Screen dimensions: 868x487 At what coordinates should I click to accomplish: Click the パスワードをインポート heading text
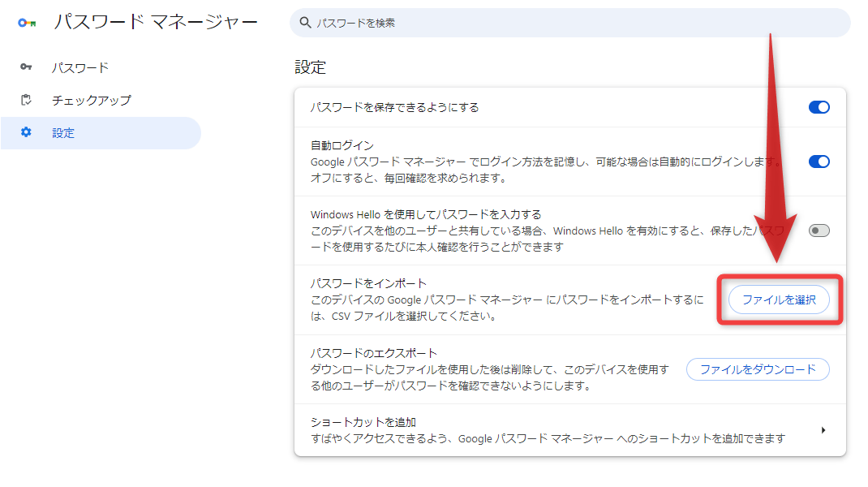(368, 283)
